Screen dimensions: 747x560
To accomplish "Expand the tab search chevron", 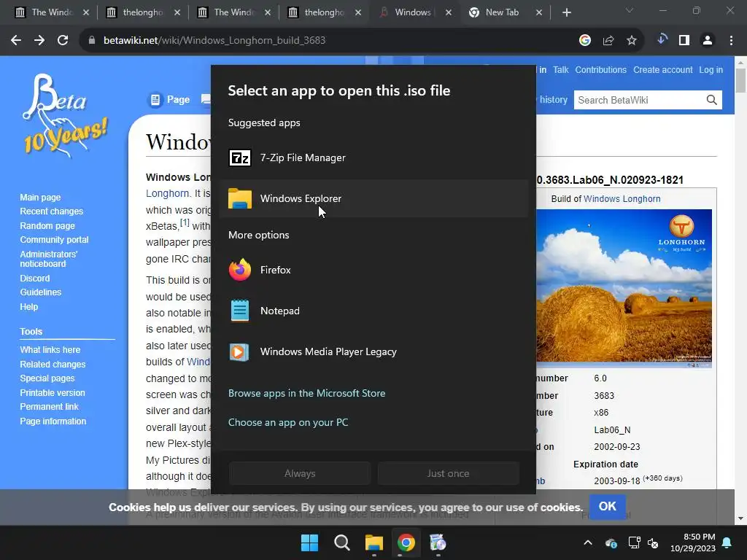I will 630,11.
